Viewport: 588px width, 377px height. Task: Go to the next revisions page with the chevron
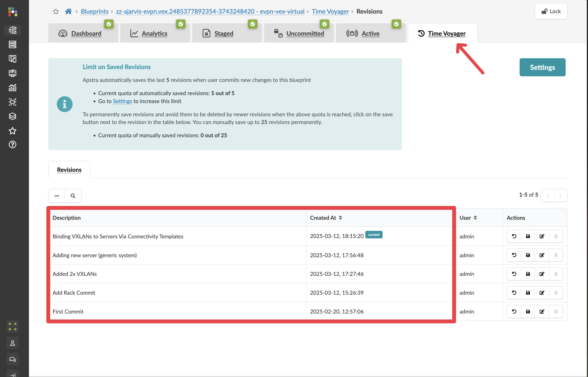561,195
